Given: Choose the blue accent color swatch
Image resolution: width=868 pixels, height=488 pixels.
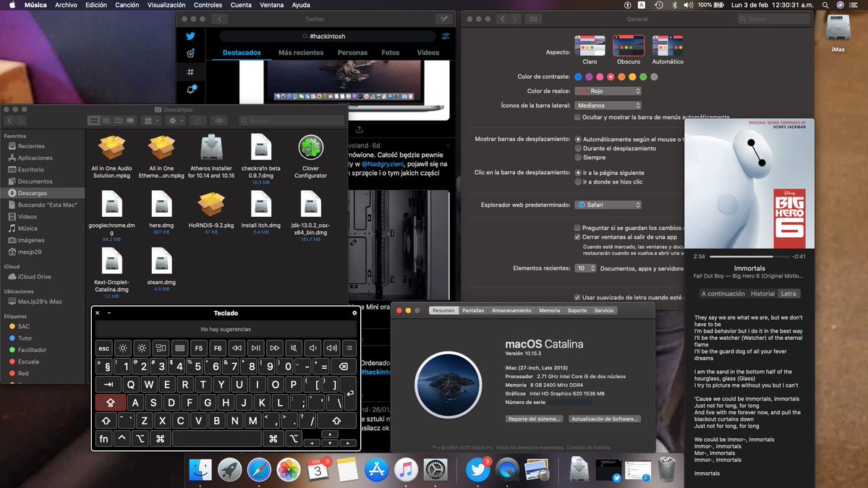Looking at the screenshot, I should point(578,77).
